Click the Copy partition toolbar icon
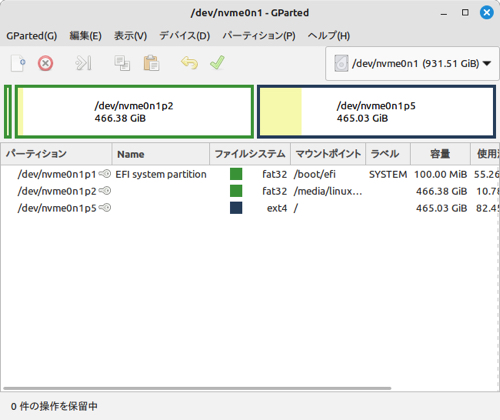The height and width of the screenshot is (420, 500). (122, 63)
